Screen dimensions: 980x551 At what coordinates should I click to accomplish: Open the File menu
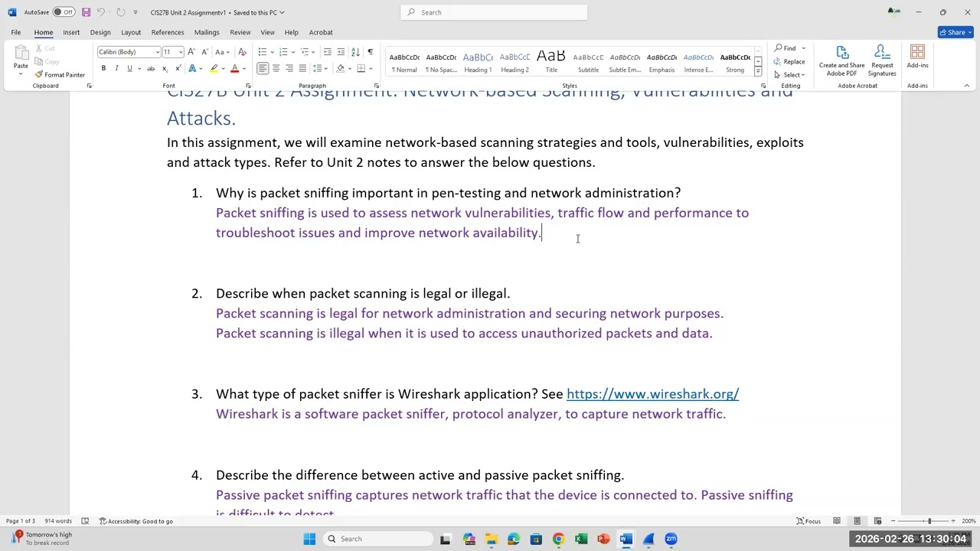pyautogui.click(x=16, y=32)
